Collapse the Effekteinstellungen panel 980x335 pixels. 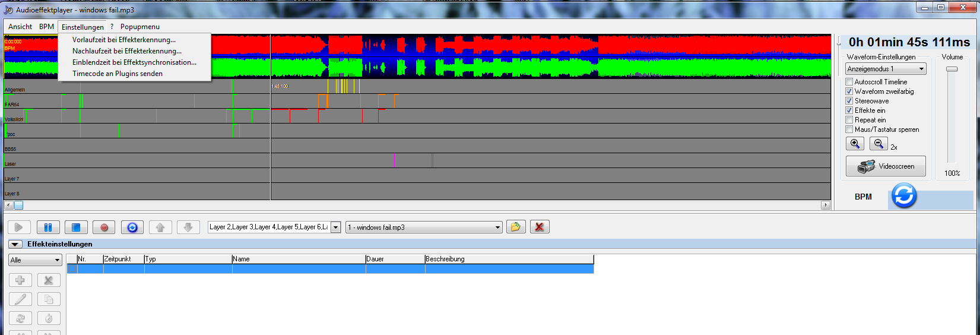15,244
